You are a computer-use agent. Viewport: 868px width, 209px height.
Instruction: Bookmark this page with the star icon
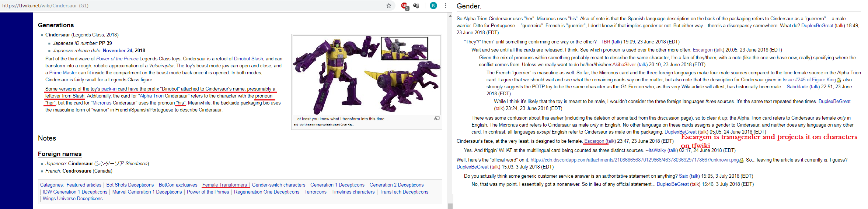point(388,6)
